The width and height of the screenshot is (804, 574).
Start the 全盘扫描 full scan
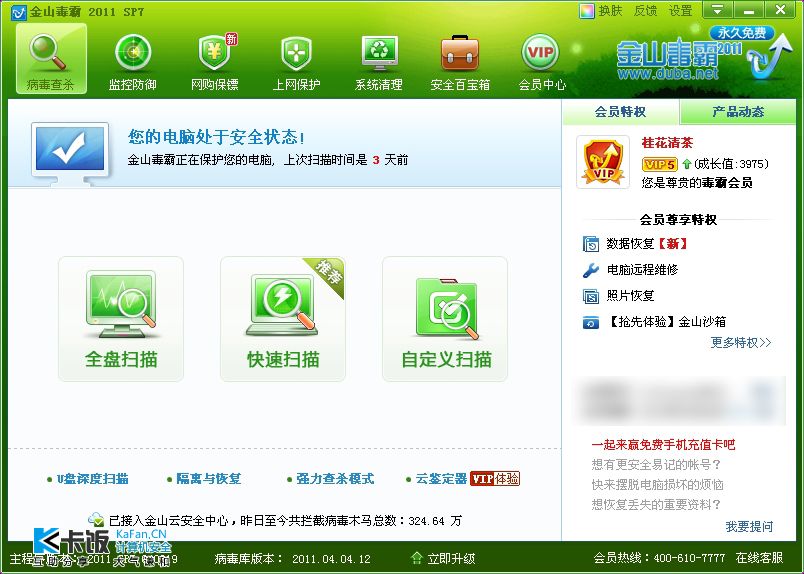pos(121,319)
